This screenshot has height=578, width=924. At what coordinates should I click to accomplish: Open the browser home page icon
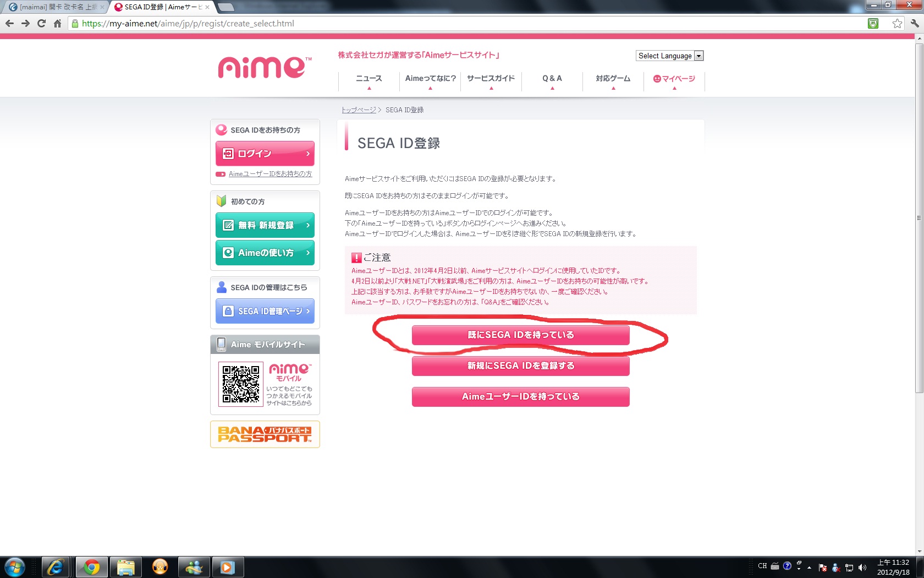pyautogui.click(x=57, y=23)
